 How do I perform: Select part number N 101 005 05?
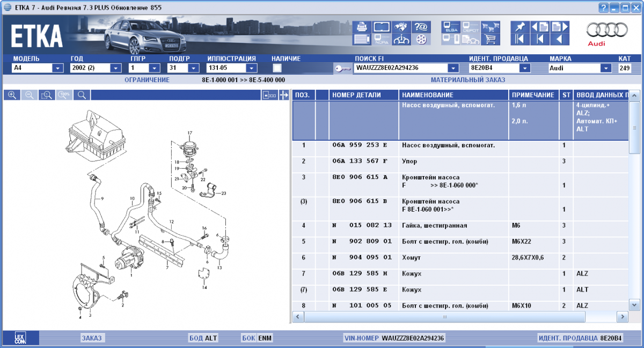(362, 306)
